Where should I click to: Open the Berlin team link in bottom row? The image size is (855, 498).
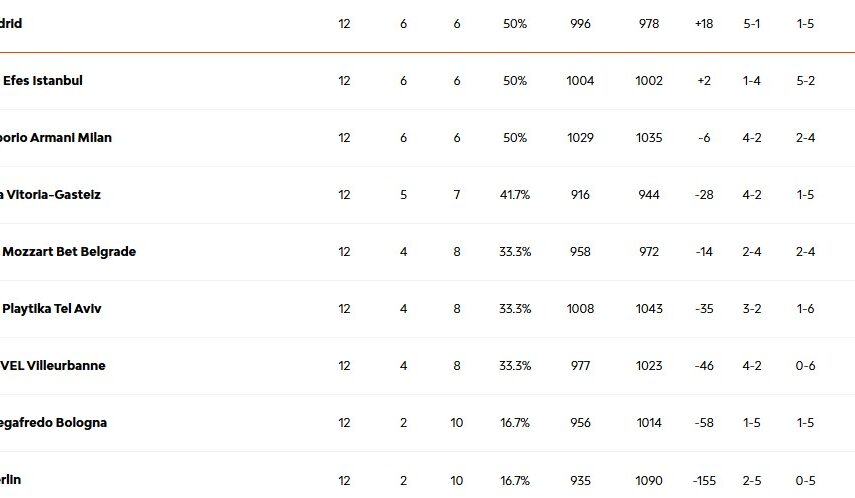[11, 480]
